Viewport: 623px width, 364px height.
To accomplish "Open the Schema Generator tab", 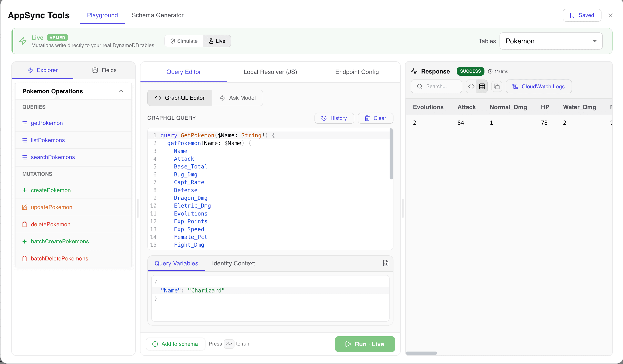I will click(x=158, y=15).
